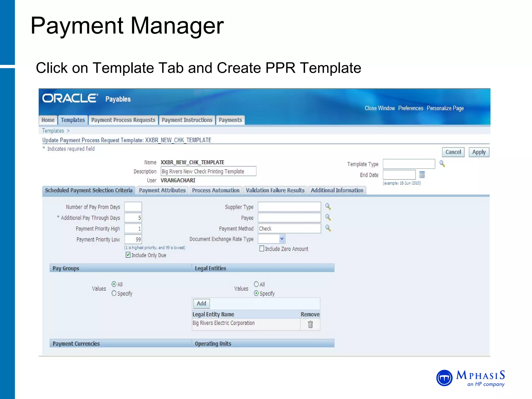Click the Payee search magnifier icon
532x399 pixels.
coord(328,217)
